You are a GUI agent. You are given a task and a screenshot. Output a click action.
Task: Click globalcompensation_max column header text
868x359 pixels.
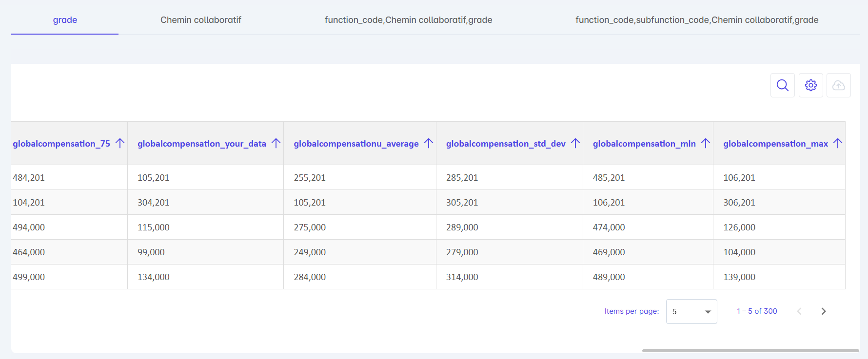[775, 144]
